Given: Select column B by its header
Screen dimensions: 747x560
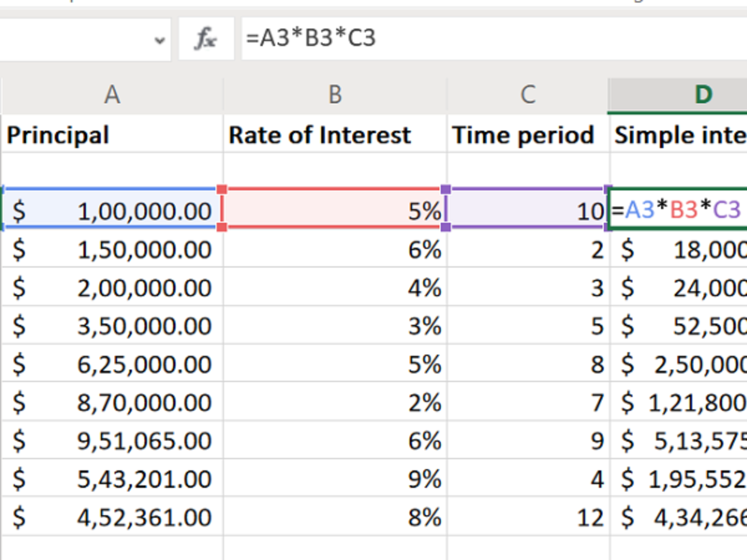Looking at the screenshot, I should click(x=335, y=95).
